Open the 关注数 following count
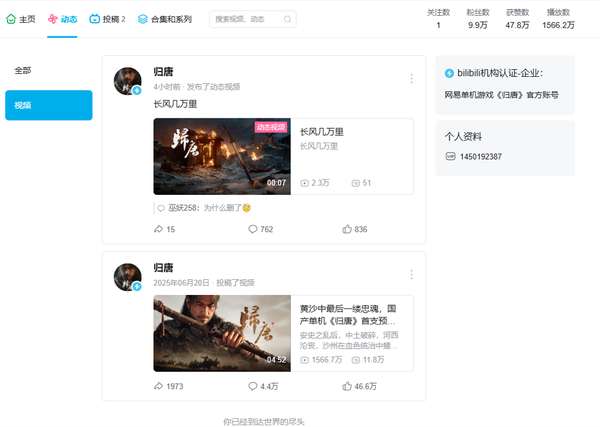The height and width of the screenshot is (427, 600). click(439, 19)
